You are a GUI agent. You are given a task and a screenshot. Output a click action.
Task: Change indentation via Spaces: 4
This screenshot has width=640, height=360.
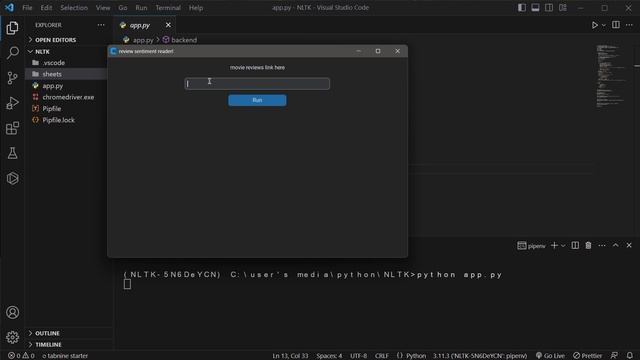(329, 356)
